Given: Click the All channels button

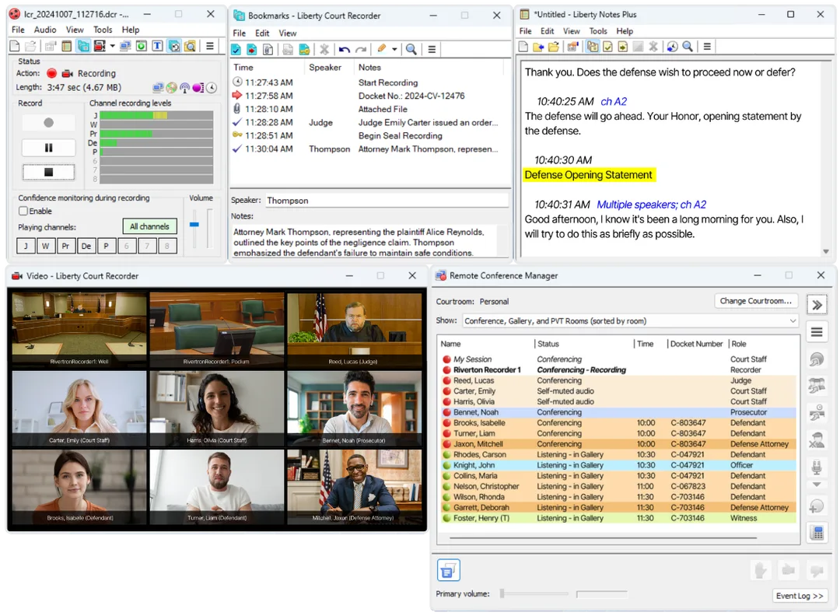Looking at the screenshot, I should pos(149,226).
